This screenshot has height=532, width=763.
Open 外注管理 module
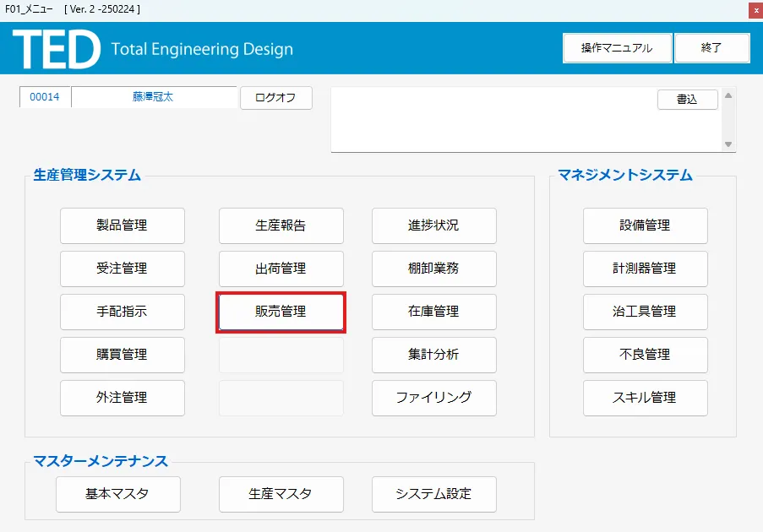[123, 398]
